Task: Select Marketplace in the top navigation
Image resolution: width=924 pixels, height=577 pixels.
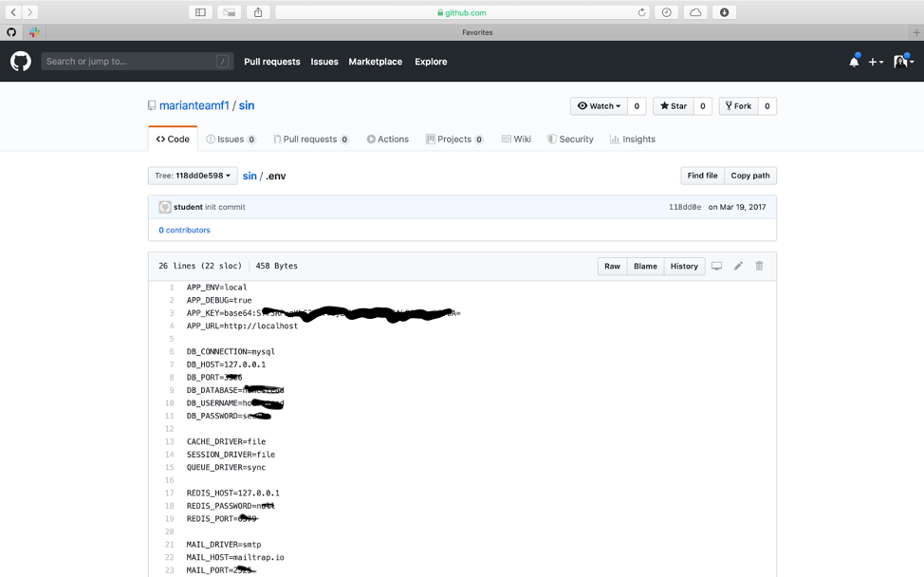Action: click(x=375, y=62)
